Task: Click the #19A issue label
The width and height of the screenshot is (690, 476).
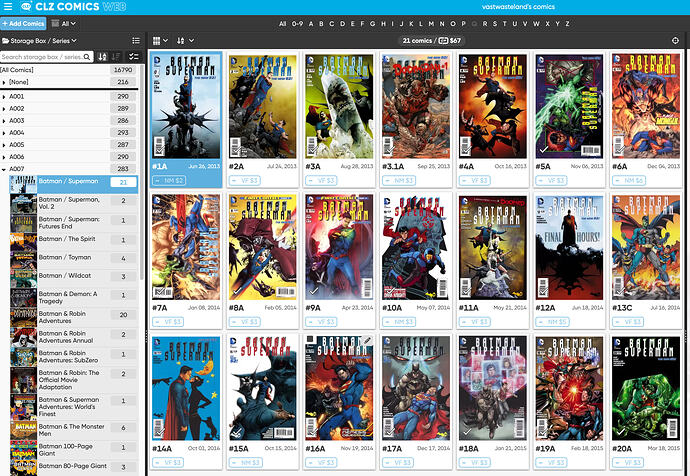Action: (x=545, y=449)
